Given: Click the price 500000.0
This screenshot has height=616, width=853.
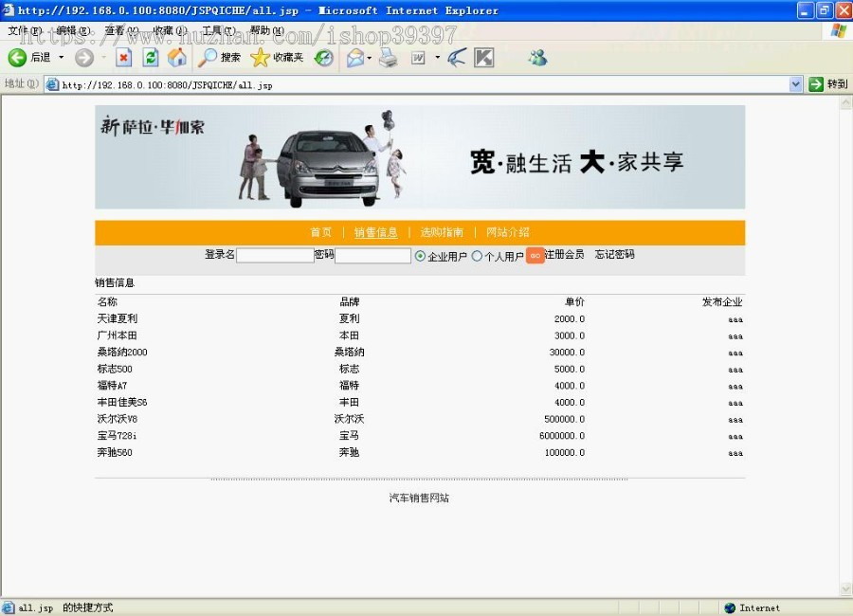Looking at the screenshot, I should coord(565,419).
